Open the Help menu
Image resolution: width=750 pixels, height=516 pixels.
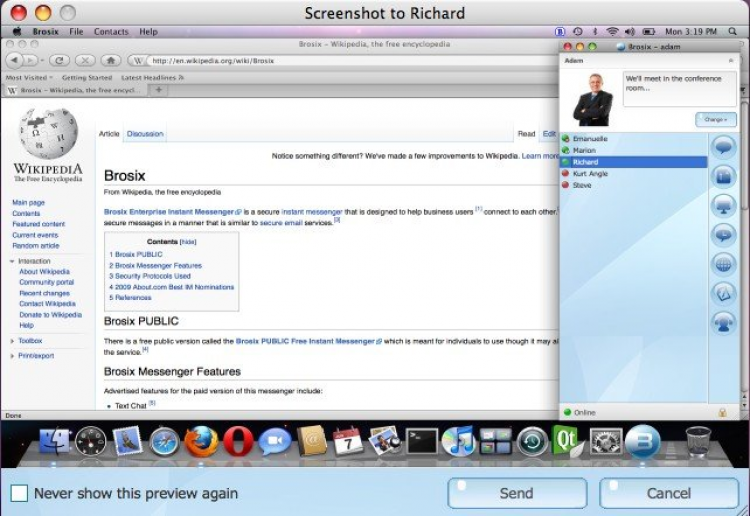148,32
